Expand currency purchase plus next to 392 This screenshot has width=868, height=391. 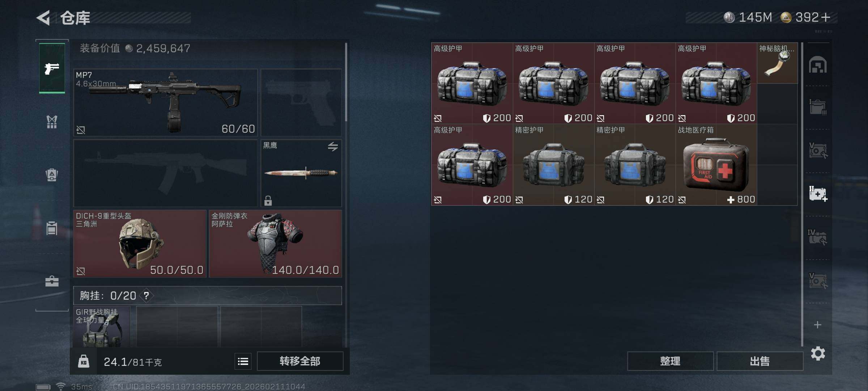pos(825,17)
